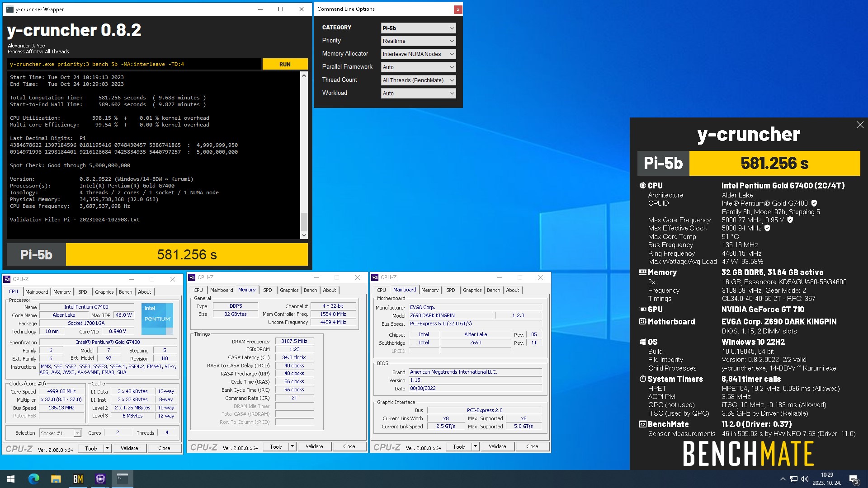
Task: Click first CPU-Z window title icon
Action: tap(8, 279)
